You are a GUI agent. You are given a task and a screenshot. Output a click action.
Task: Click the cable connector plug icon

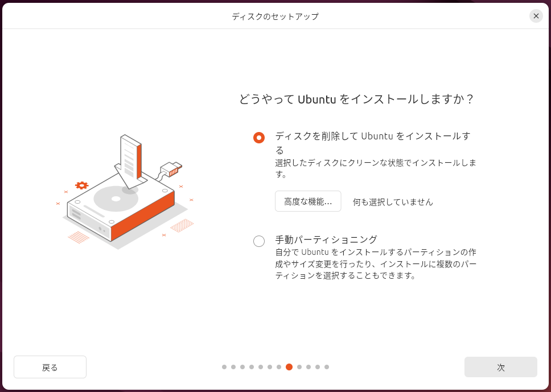171,170
